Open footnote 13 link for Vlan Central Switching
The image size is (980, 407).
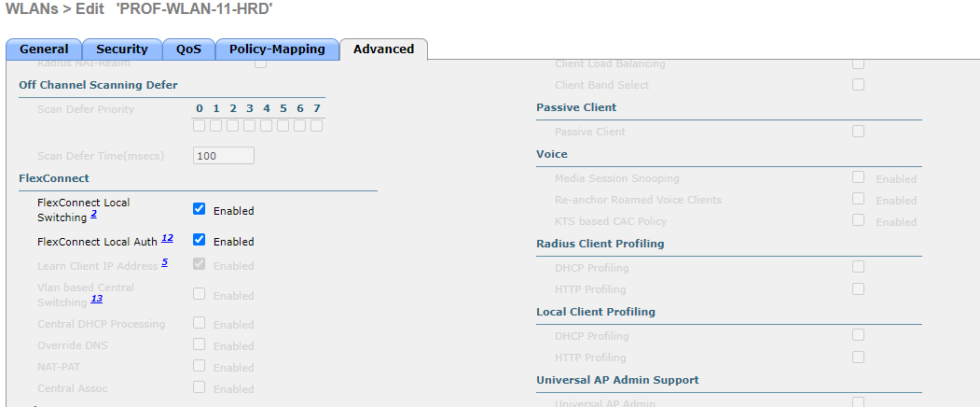(x=96, y=299)
